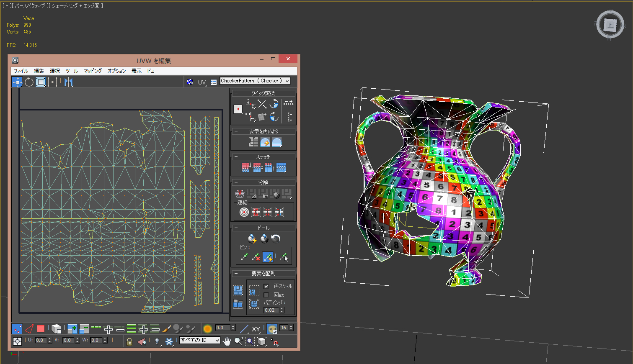Click the Mirror horizontal tool icon

click(x=69, y=82)
